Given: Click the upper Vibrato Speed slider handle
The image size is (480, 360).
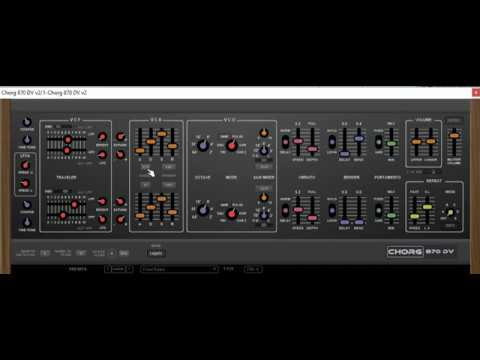Looking at the screenshot, I should 298,141.
